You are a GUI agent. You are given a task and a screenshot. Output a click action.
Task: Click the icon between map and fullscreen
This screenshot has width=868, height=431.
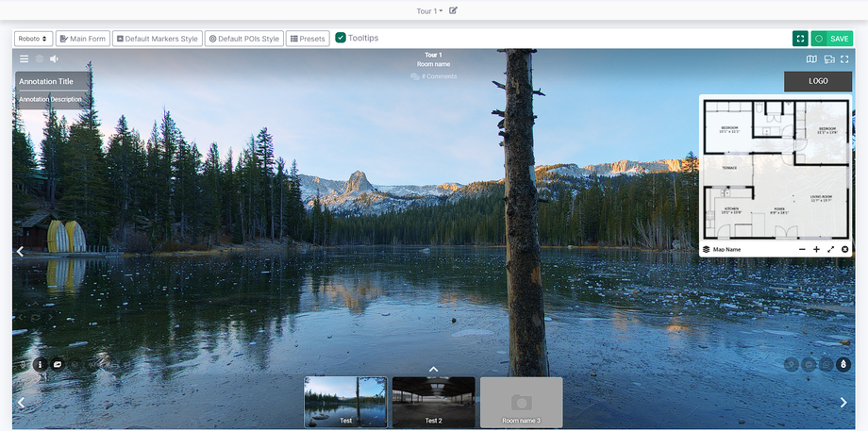[829, 59]
